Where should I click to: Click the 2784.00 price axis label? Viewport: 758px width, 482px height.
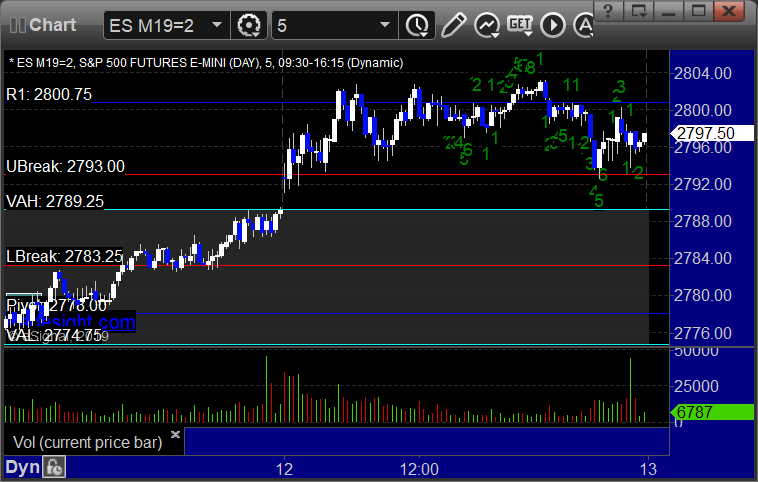pos(702,258)
